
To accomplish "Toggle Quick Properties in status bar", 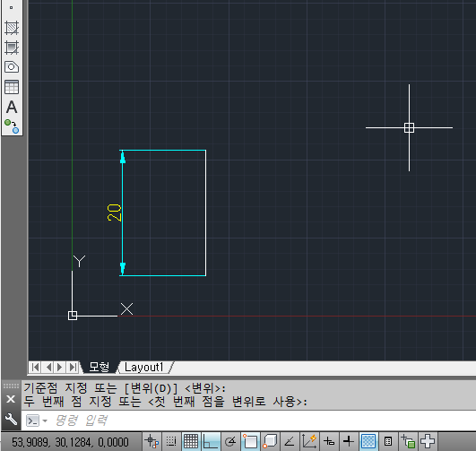I will 388,441.
